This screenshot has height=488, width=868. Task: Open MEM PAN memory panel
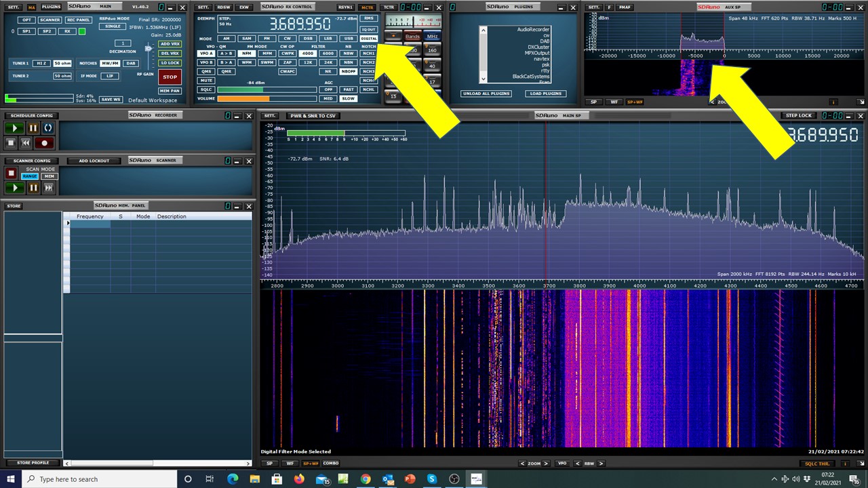170,90
